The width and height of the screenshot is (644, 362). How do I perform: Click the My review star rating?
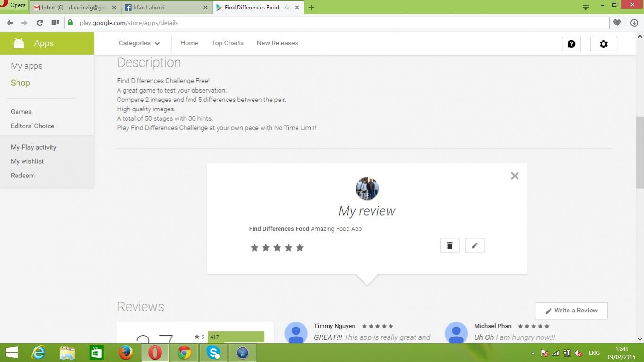tap(277, 248)
